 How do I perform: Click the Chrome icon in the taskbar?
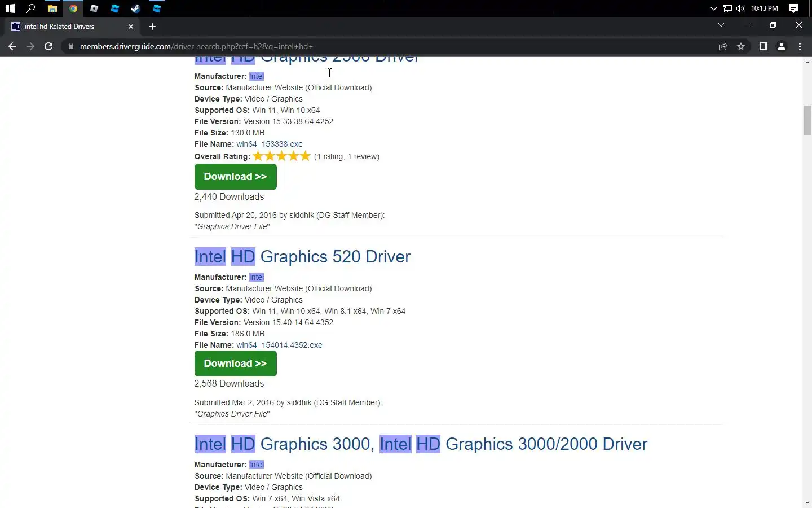(73, 8)
